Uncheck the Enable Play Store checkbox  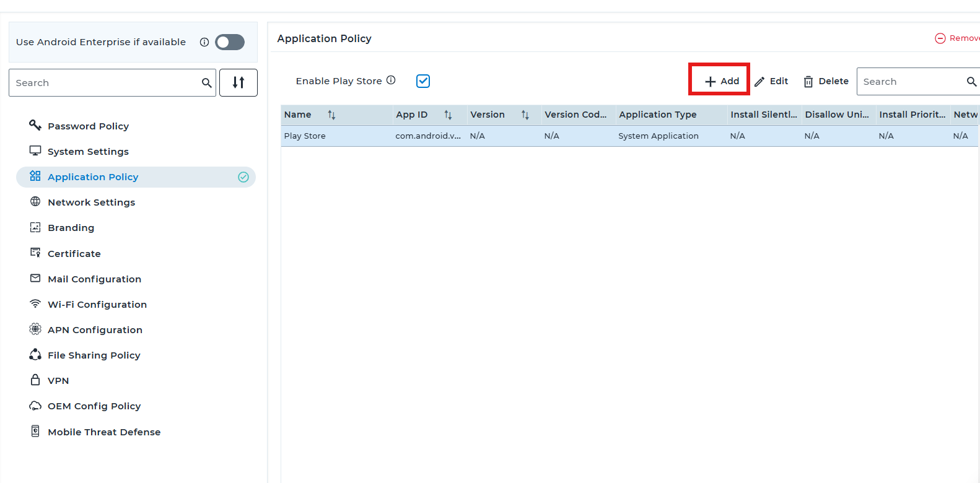click(x=423, y=81)
